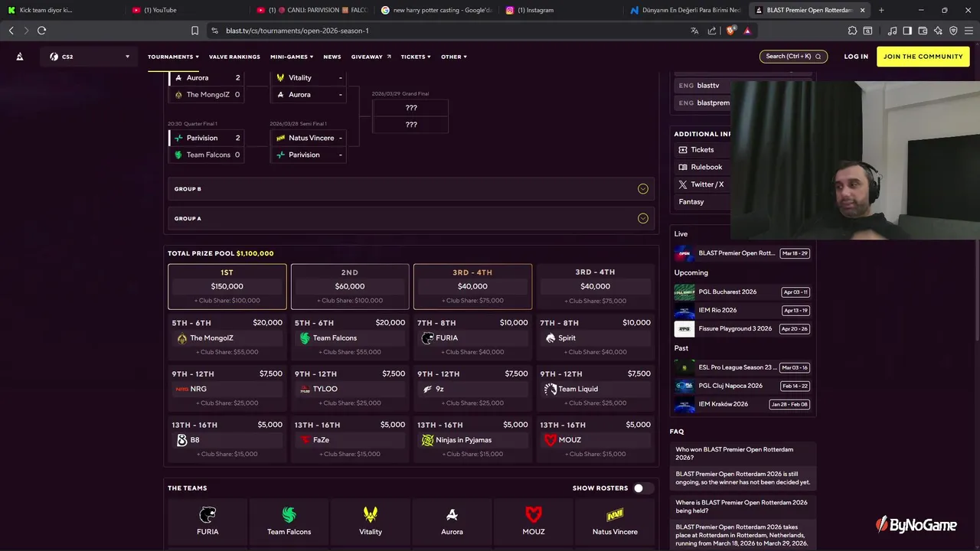Open IEM Kraków 2026 past event
980x551 pixels.
pos(741,404)
